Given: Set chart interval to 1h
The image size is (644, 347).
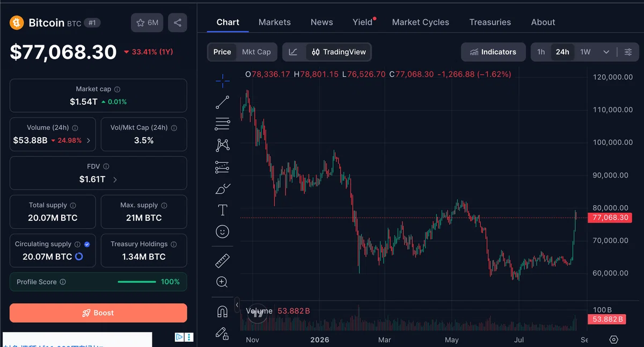Looking at the screenshot, I should (541, 52).
